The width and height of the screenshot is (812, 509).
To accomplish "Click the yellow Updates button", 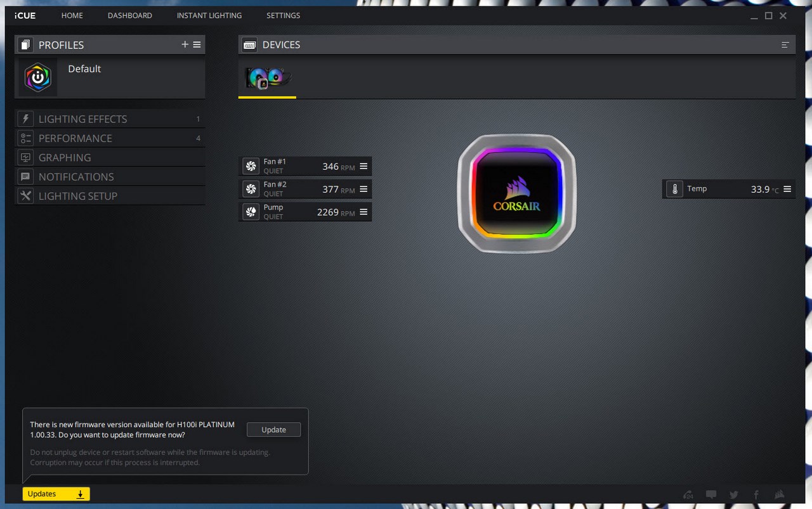I will pyautogui.click(x=56, y=494).
